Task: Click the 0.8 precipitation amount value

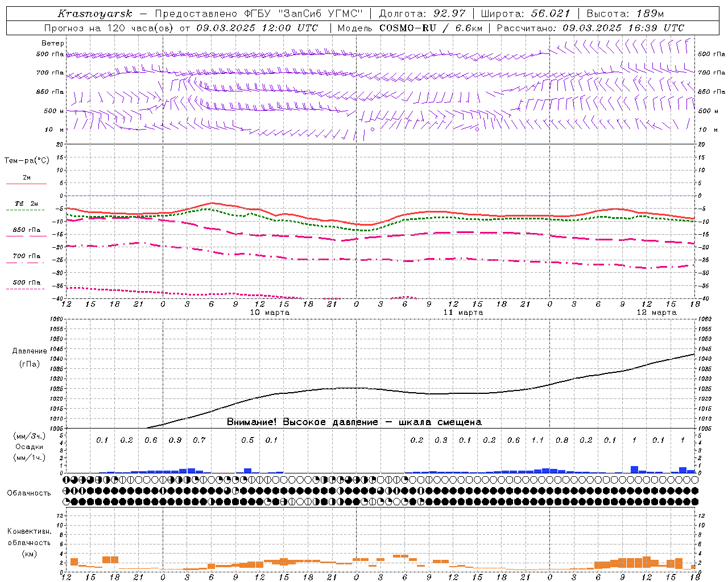Action: point(562,440)
